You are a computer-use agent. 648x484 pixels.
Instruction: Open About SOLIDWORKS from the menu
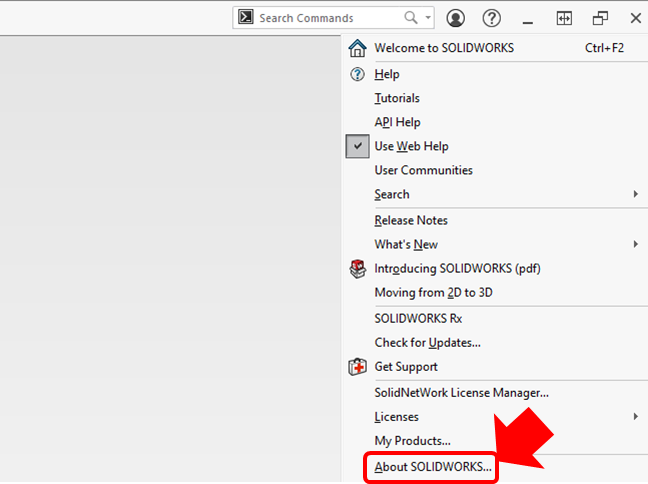(432, 467)
